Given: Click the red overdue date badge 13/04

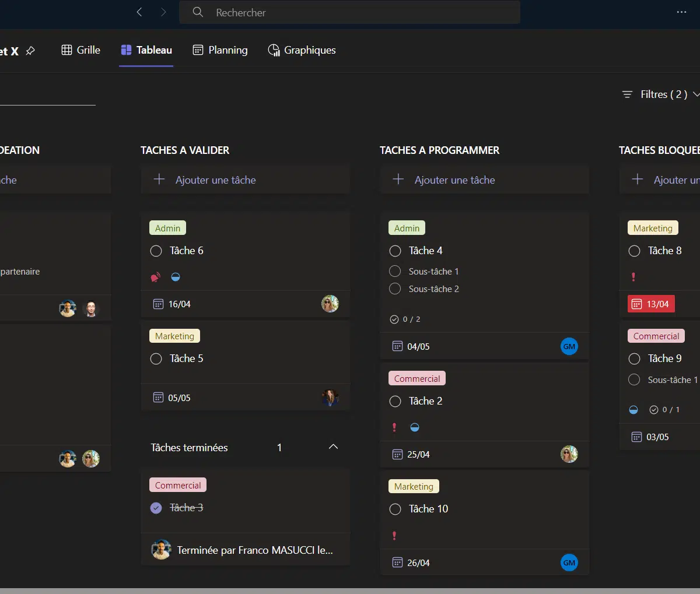Looking at the screenshot, I should click(651, 304).
